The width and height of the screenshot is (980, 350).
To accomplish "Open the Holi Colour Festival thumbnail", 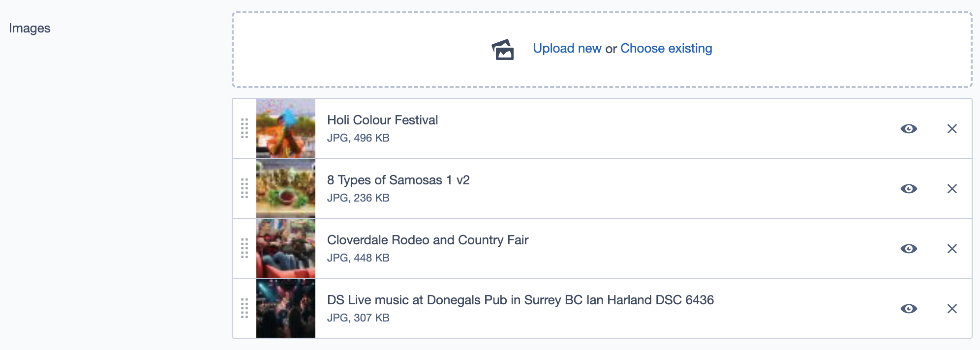I will point(286,128).
